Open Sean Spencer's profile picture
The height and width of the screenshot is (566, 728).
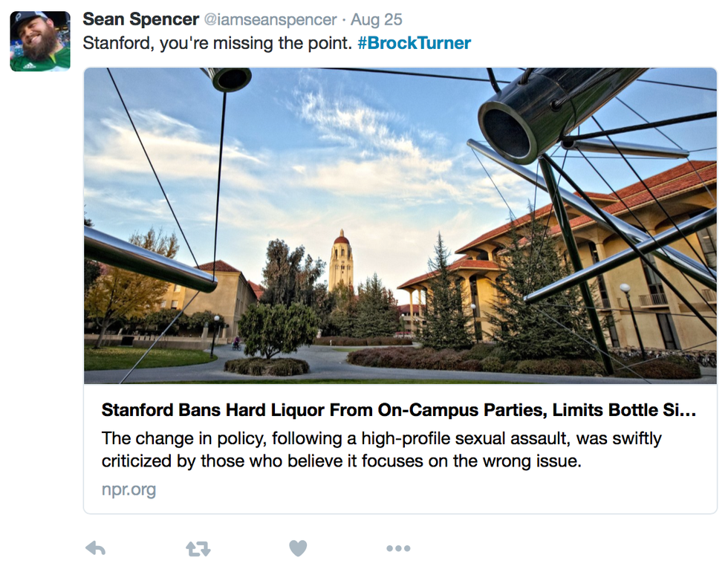pyautogui.click(x=40, y=41)
